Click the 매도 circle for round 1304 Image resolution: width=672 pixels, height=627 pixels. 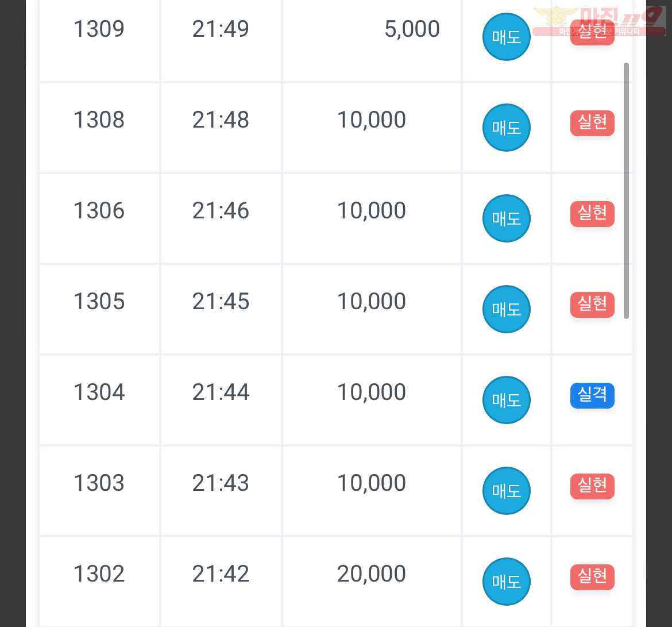pyautogui.click(x=506, y=399)
